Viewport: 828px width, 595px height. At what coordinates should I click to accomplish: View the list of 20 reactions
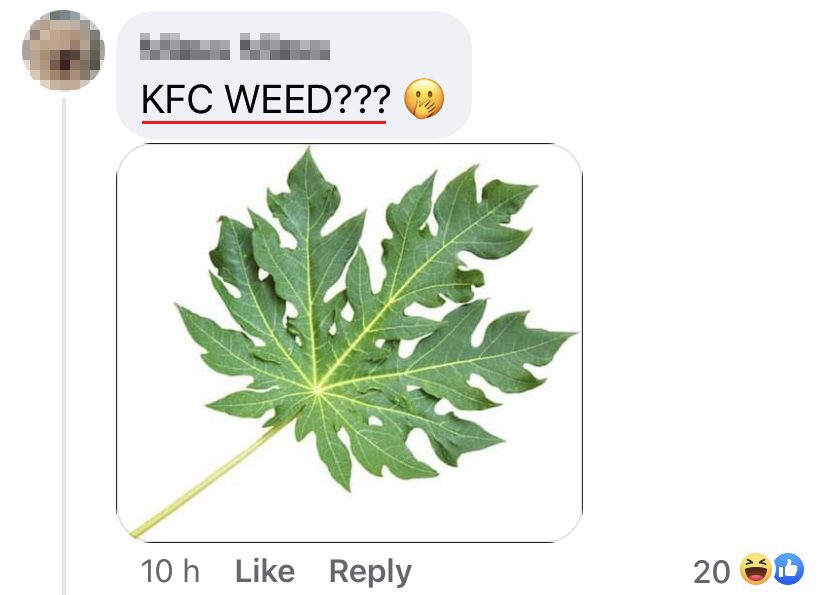coord(748,570)
